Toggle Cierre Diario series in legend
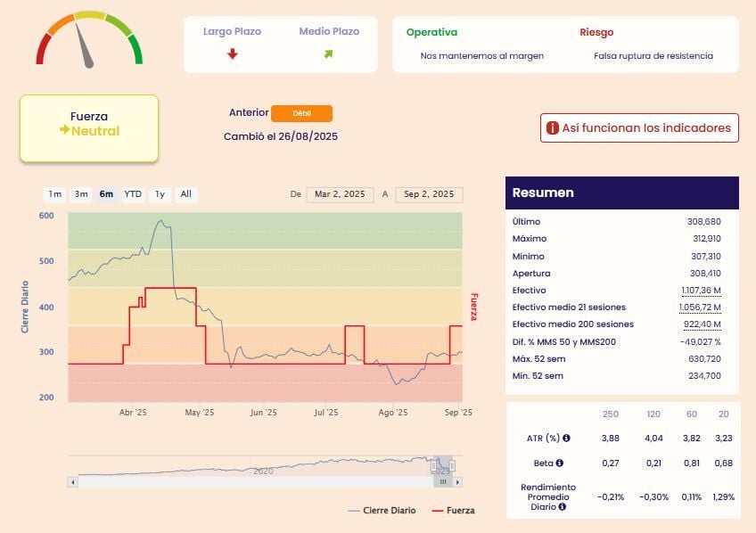 382,511
